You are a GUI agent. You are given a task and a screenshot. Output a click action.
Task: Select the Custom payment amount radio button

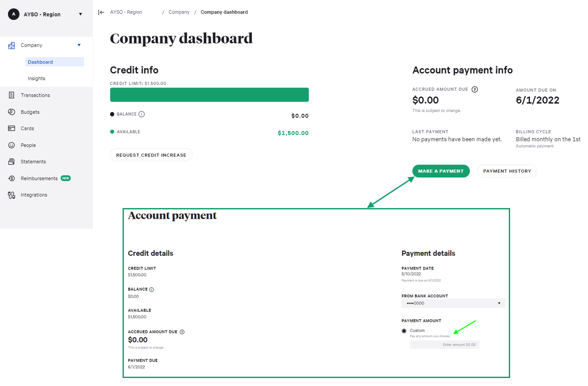404,331
